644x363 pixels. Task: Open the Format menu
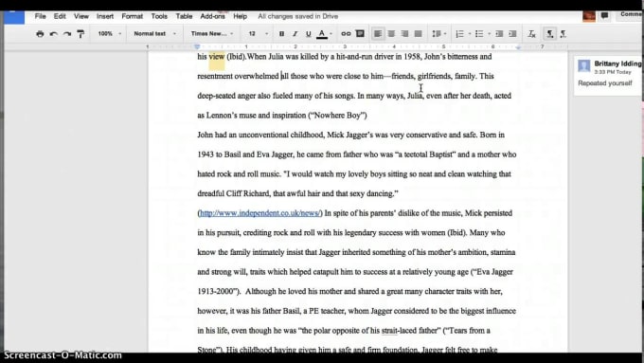132,16
